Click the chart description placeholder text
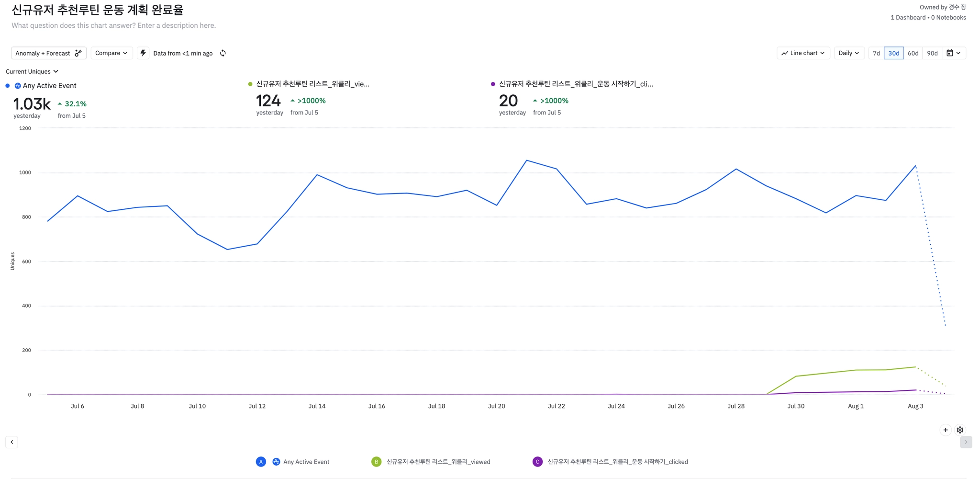This screenshot has height=479, width=980. 114,25
